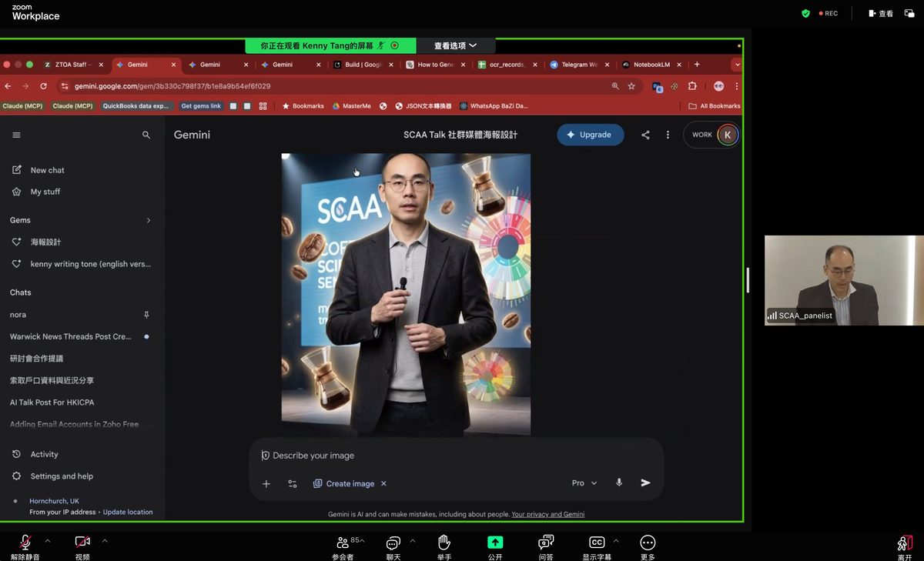Click the plus add-files icon
This screenshot has width=924, height=561.
(x=266, y=483)
